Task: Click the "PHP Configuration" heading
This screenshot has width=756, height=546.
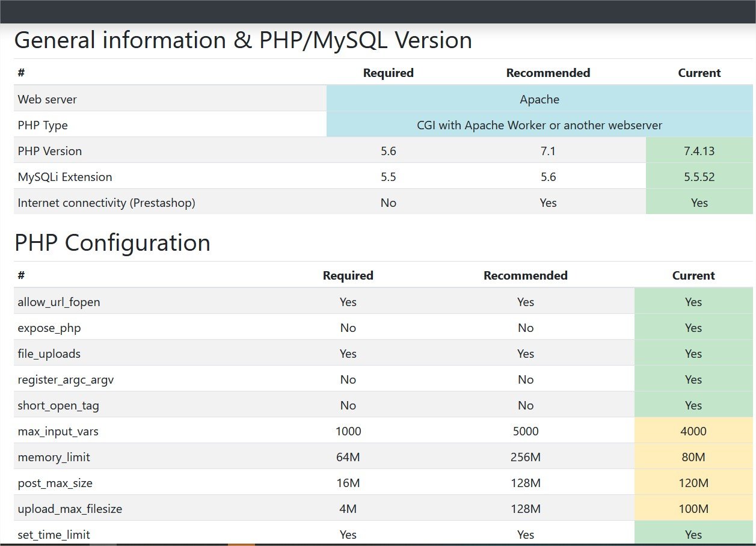Action: pyautogui.click(x=112, y=243)
